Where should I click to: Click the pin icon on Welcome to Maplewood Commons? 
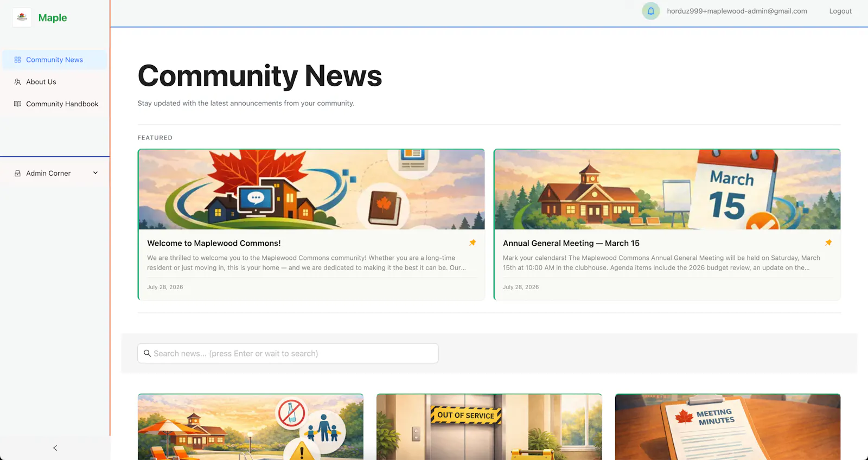(473, 242)
